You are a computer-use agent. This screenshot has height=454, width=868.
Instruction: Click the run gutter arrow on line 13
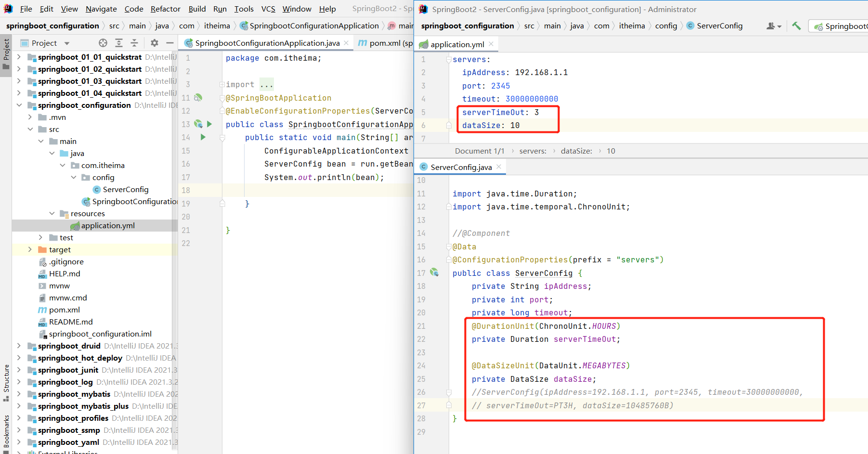point(209,124)
